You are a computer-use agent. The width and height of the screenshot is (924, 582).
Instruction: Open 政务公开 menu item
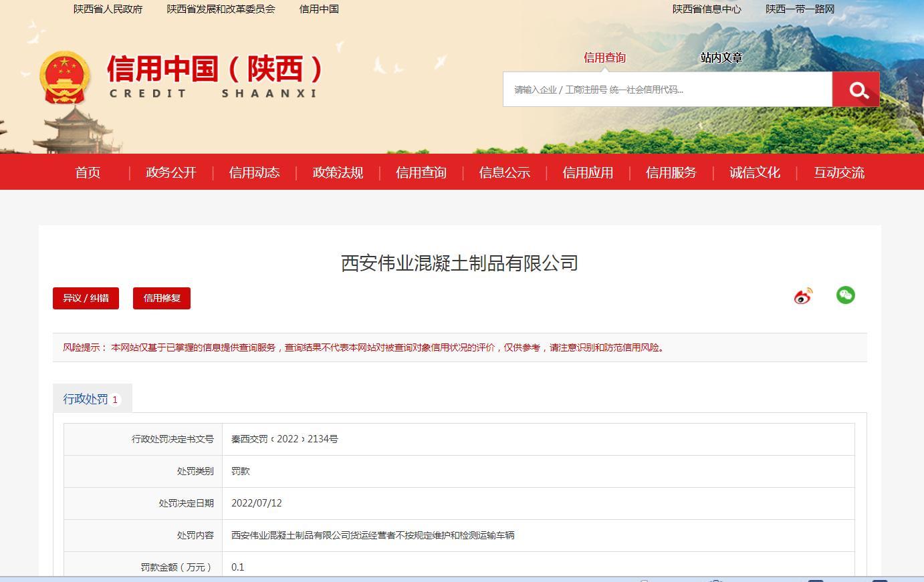coord(171,172)
